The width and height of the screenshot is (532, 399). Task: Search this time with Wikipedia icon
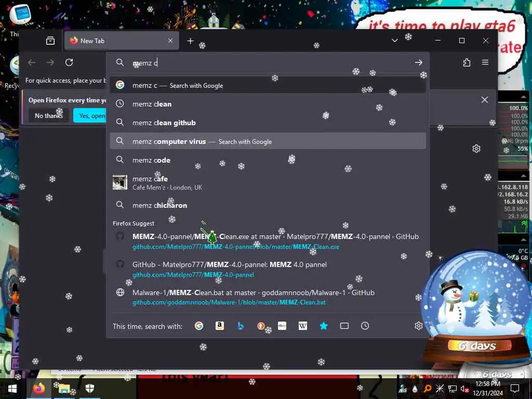point(303,326)
